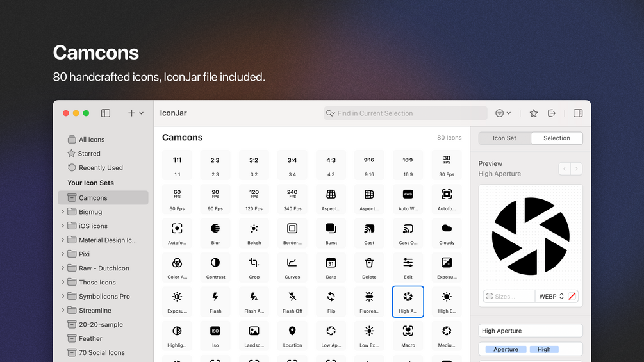The width and height of the screenshot is (644, 362).
Task: Toggle the sidebar visibility button
Action: coord(106,113)
